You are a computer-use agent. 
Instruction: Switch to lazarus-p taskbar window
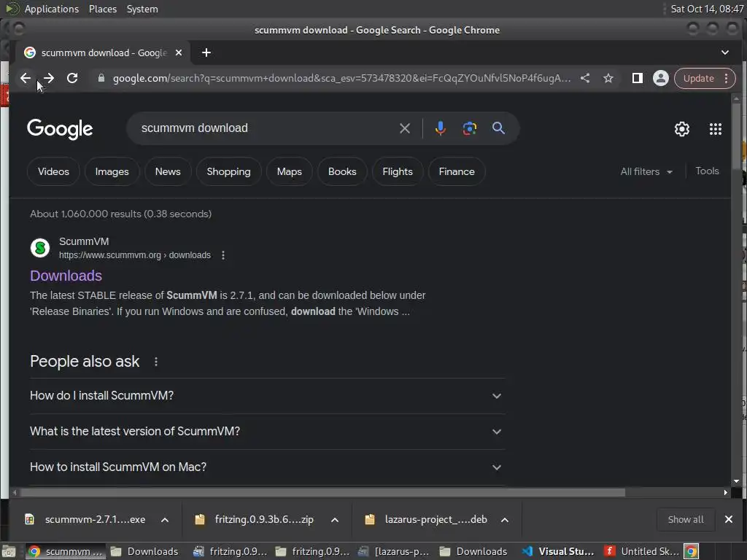click(x=394, y=551)
